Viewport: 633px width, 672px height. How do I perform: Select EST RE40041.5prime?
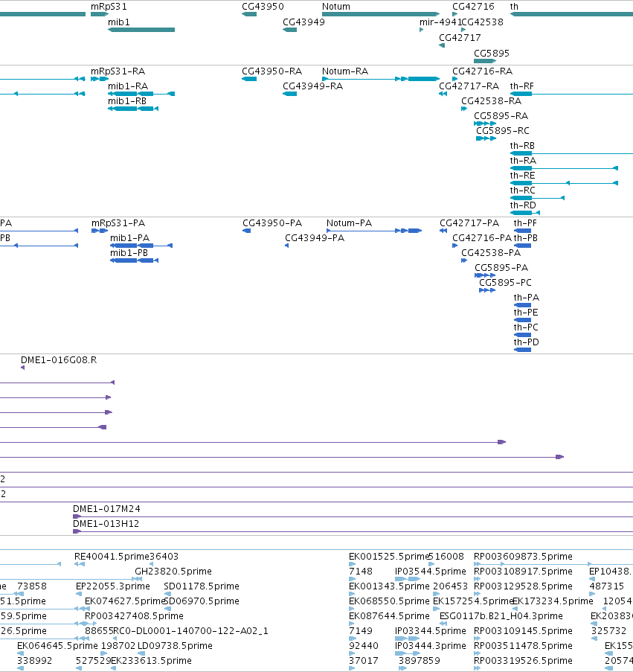pos(80,564)
